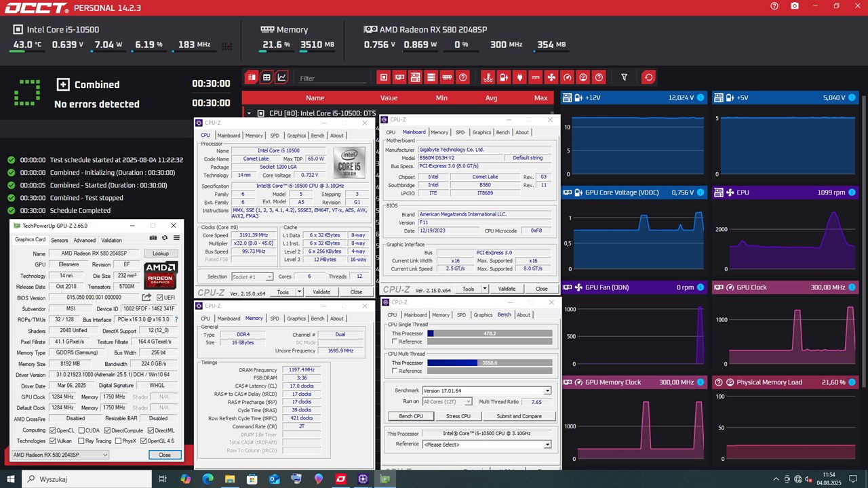Toggle UEFI checkbox in GPU-Z

pyautogui.click(x=160, y=297)
